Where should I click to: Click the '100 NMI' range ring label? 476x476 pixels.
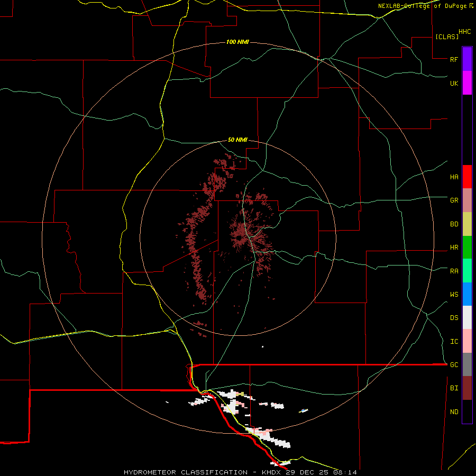click(x=237, y=42)
